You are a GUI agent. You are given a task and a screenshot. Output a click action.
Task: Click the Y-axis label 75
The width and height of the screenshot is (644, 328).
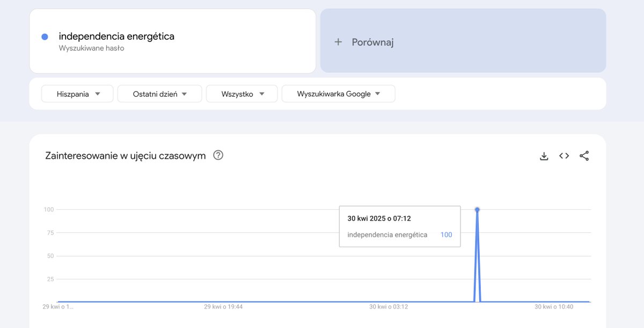point(50,232)
